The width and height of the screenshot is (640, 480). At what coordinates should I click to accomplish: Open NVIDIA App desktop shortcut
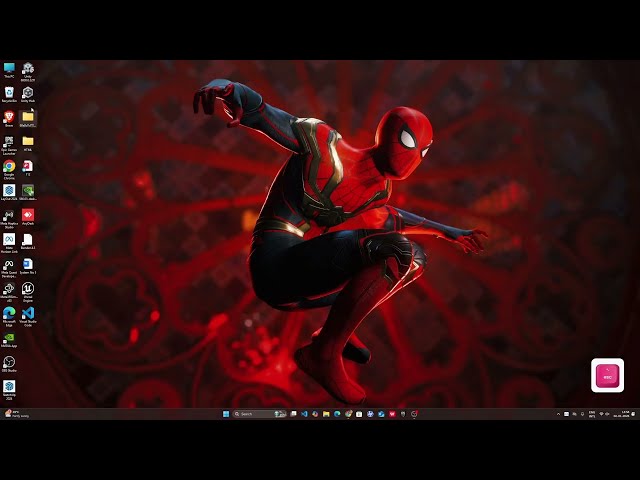pyautogui.click(x=9, y=340)
